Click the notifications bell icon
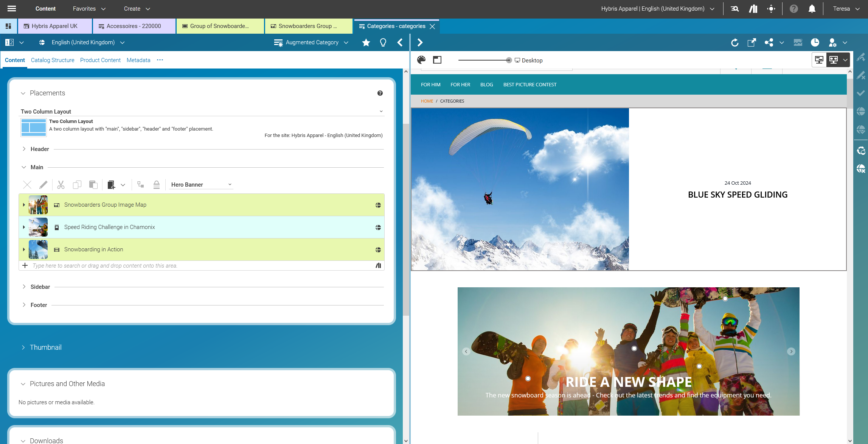The image size is (868, 444). tap(812, 9)
